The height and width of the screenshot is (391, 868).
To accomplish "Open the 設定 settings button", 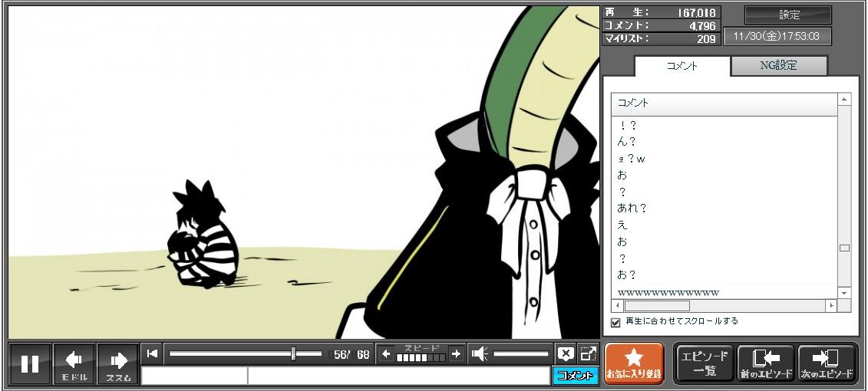I will point(788,15).
